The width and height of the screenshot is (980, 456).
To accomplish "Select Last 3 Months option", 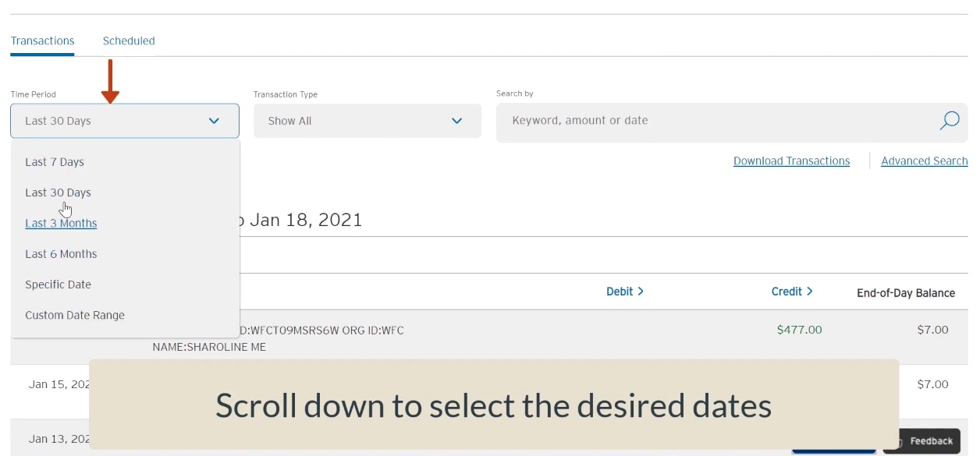I will (x=61, y=223).
